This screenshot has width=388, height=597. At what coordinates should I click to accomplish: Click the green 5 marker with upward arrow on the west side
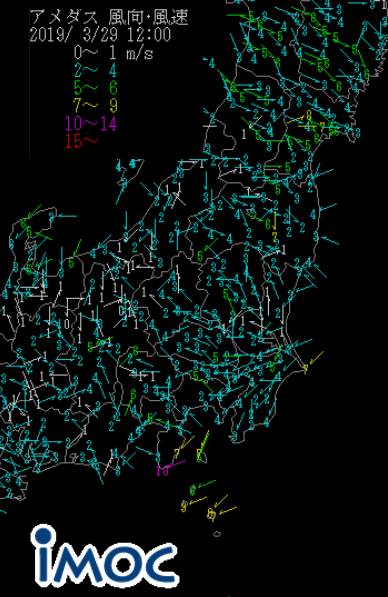(71, 262)
